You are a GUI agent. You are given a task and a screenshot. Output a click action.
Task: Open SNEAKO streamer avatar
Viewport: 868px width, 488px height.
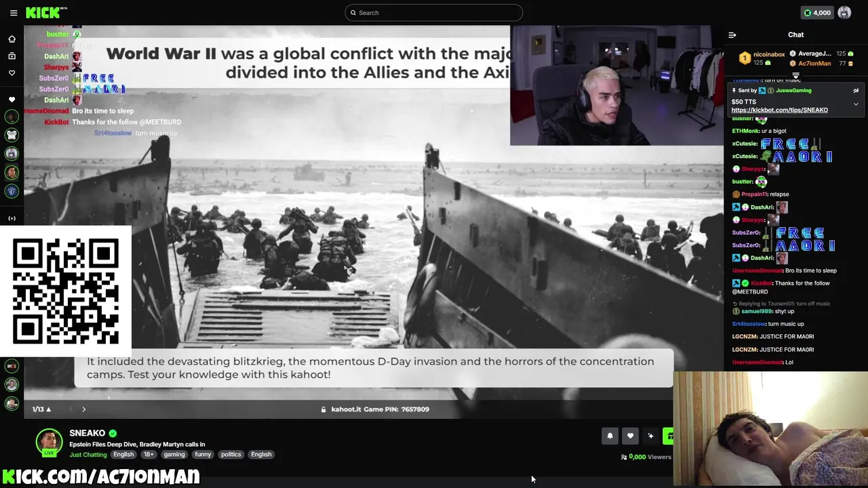[x=50, y=442]
